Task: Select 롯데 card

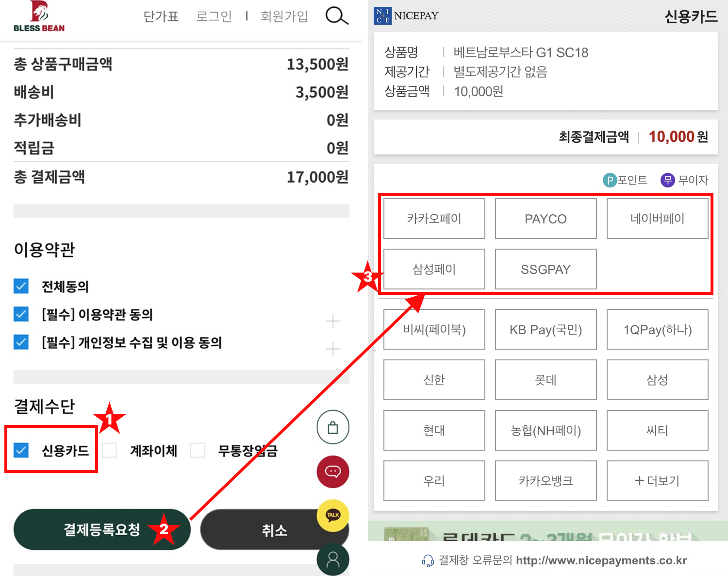Action: (x=546, y=380)
